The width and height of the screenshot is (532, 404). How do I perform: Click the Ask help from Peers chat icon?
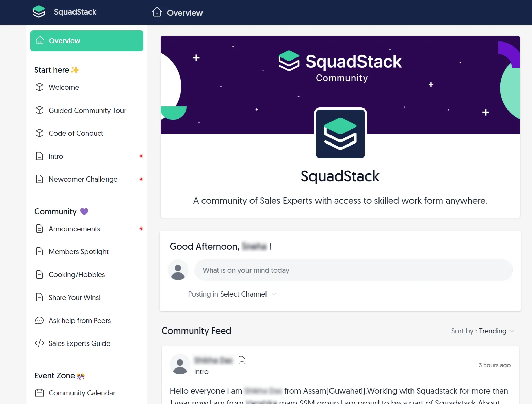(39, 320)
